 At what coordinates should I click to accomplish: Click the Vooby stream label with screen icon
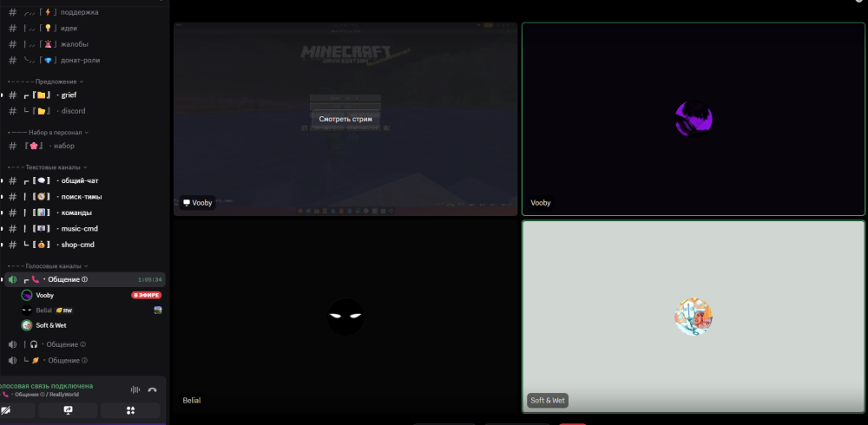[198, 203]
